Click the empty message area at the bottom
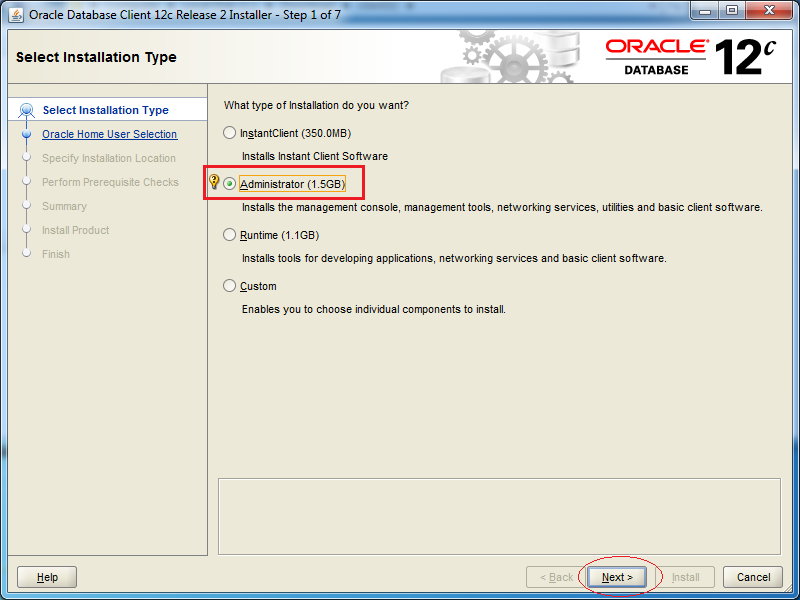800x600 pixels. pyautogui.click(x=499, y=516)
